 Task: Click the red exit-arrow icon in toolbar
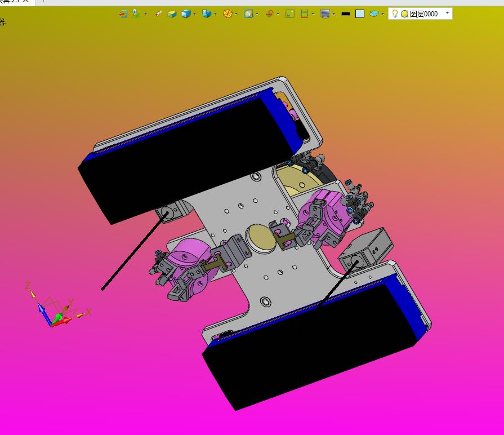(x=123, y=14)
